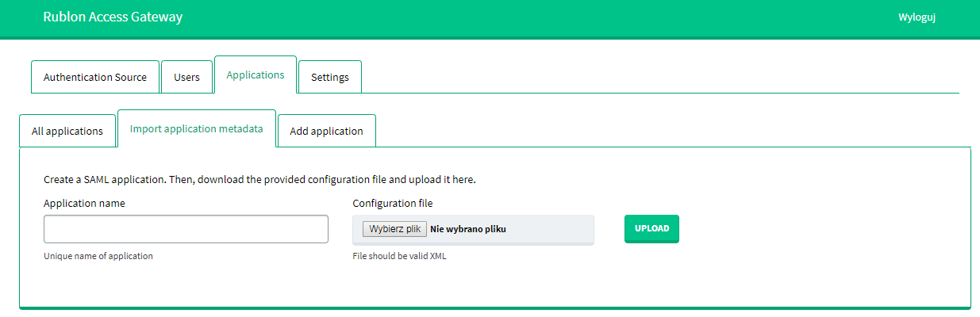This screenshot has width=980, height=317.
Task: Go to the Settings tab
Action: pyautogui.click(x=329, y=77)
